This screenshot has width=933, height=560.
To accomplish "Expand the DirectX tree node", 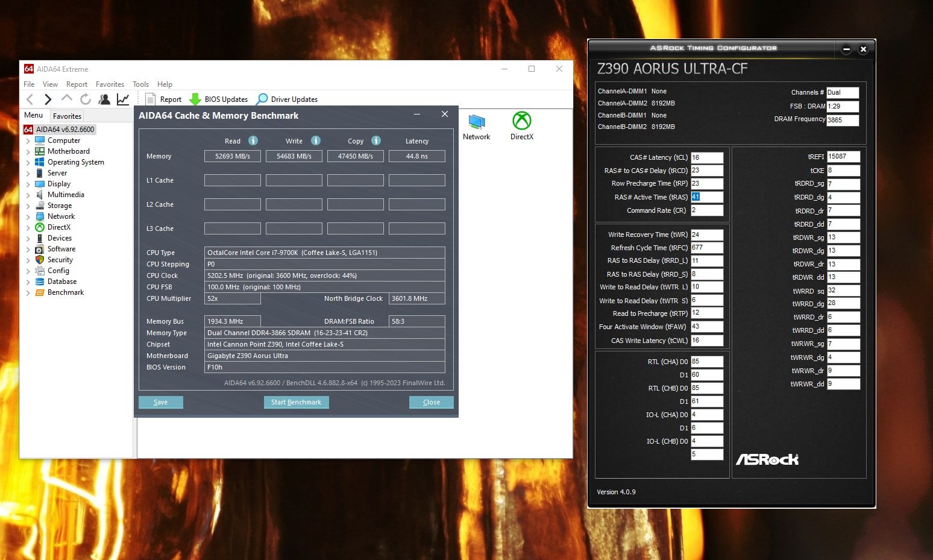I will click(x=28, y=228).
